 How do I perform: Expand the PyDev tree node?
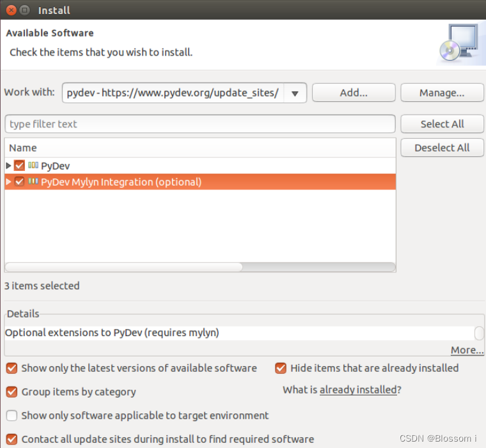pyautogui.click(x=8, y=165)
